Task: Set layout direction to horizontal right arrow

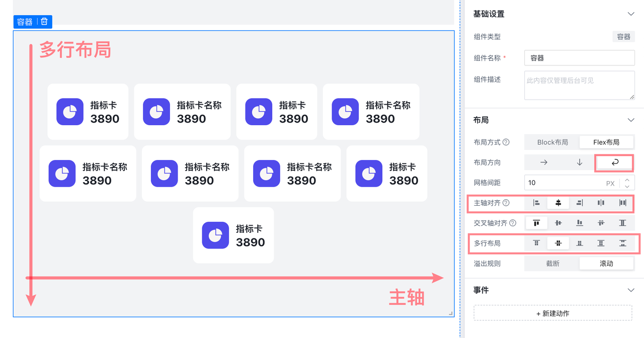Action: pyautogui.click(x=543, y=162)
